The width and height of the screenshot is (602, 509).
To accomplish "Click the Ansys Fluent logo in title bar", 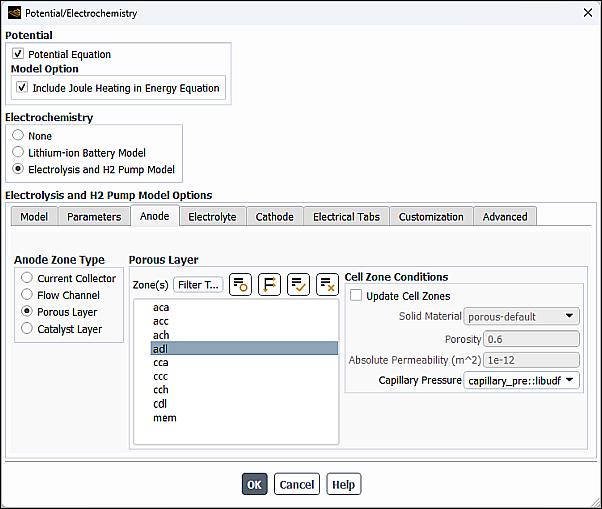I will (x=14, y=13).
